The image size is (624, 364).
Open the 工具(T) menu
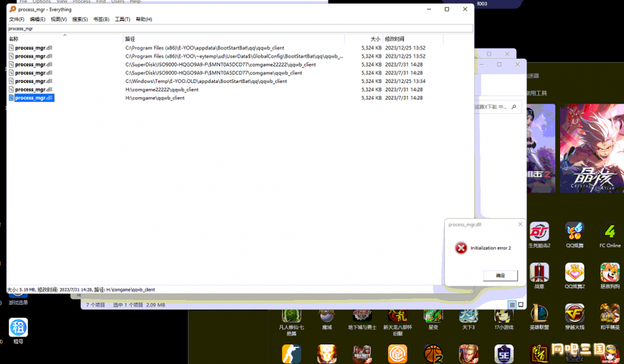pyautogui.click(x=123, y=19)
